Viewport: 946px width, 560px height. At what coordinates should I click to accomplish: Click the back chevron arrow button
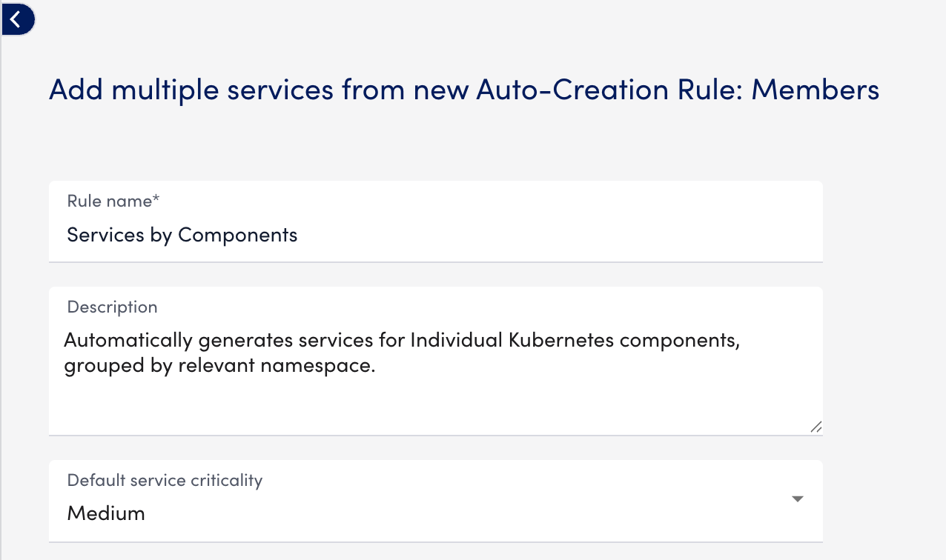(16, 19)
